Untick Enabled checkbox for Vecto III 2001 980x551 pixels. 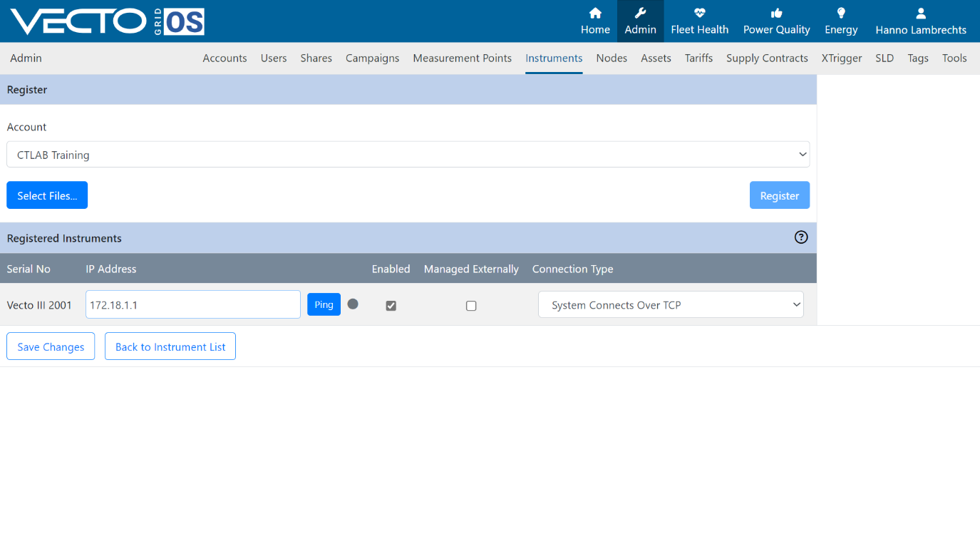coord(391,306)
